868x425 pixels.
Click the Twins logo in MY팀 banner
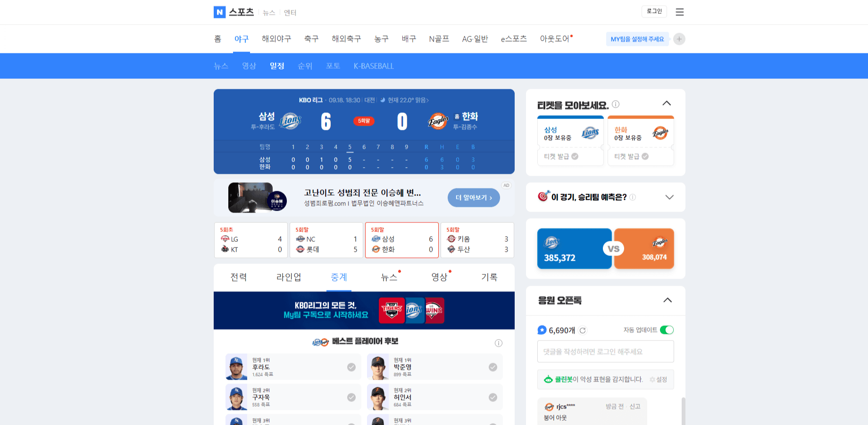click(x=434, y=310)
